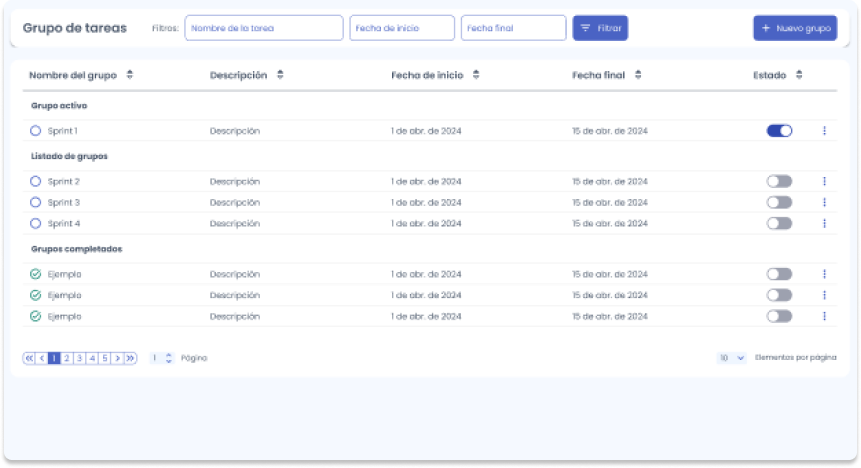Toggle state of third Ejemplo group

pyautogui.click(x=779, y=316)
